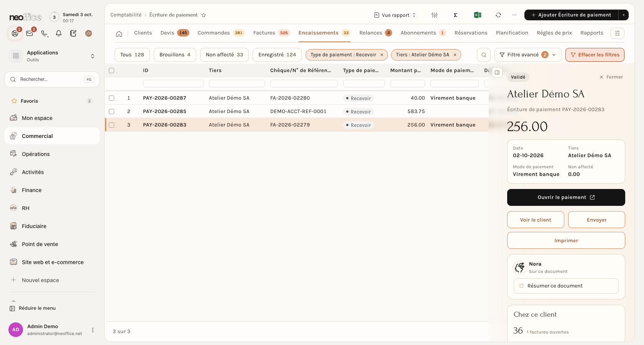
Task: Select the Finance sidebar item
Action: [52, 190]
